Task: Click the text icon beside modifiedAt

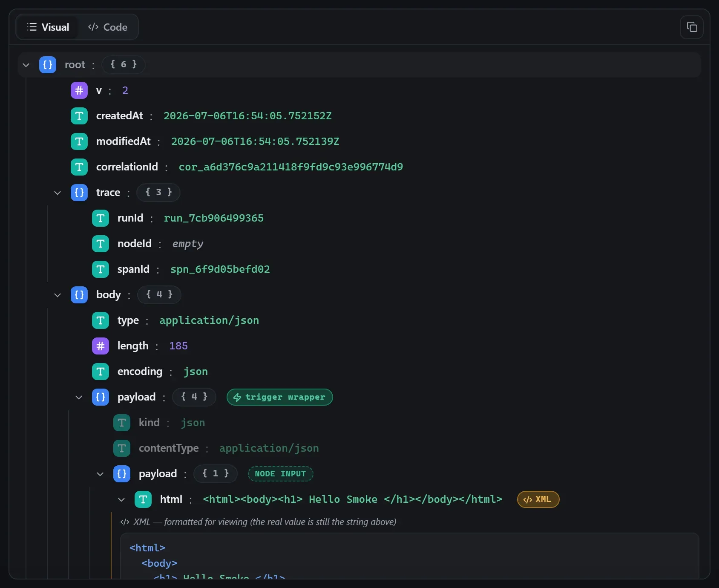Action: click(79, 141)
